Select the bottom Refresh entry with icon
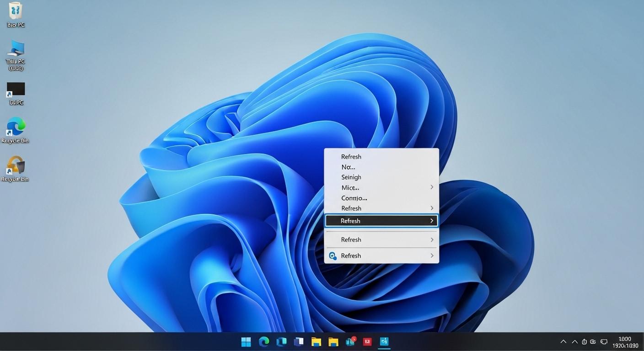The height and width of the screenshot is (351, 644). [351, 255]
